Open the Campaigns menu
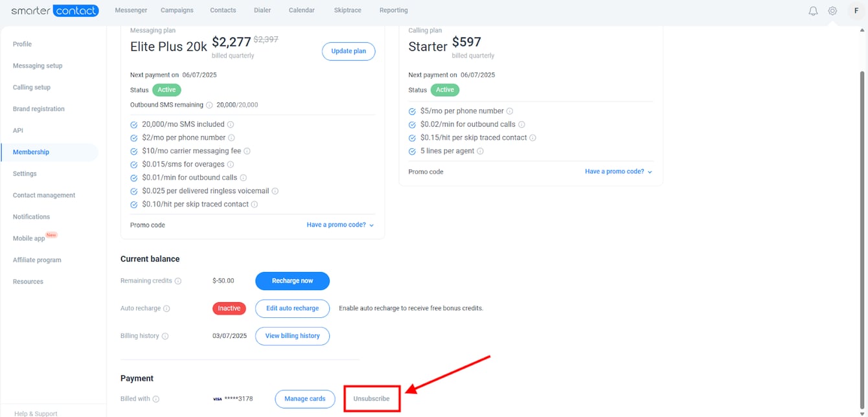The height and width of the screenshot is (417, 868). coord(177,10)
